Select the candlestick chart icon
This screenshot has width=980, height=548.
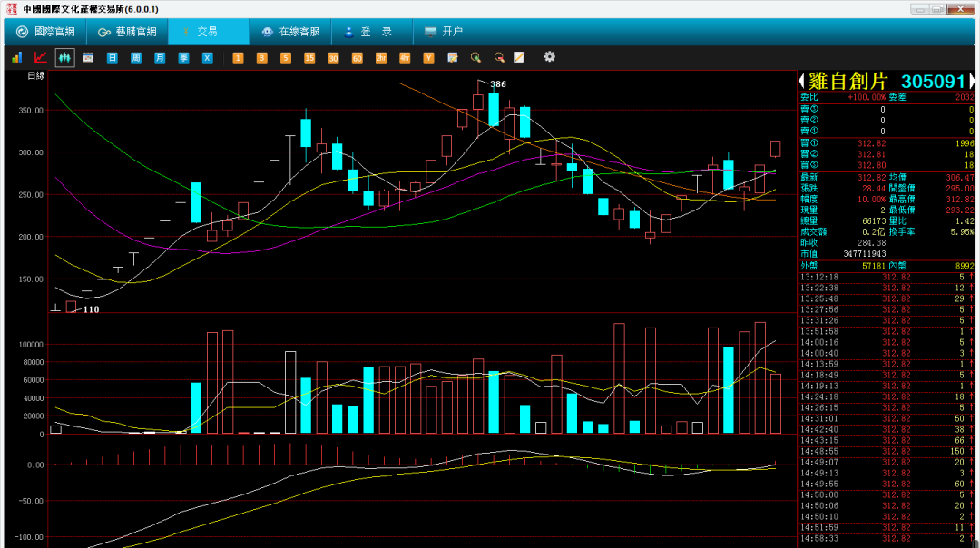pos(64,57)
